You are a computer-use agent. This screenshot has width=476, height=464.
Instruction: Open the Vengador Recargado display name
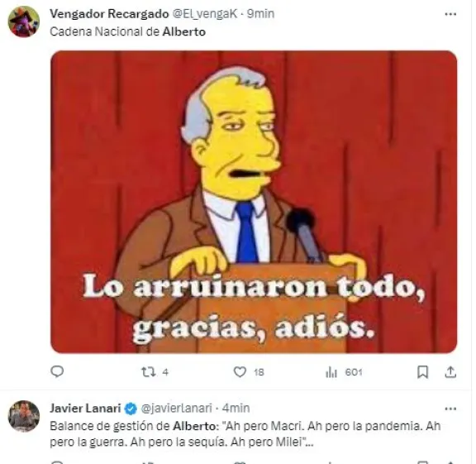click(x=109, y=14)
